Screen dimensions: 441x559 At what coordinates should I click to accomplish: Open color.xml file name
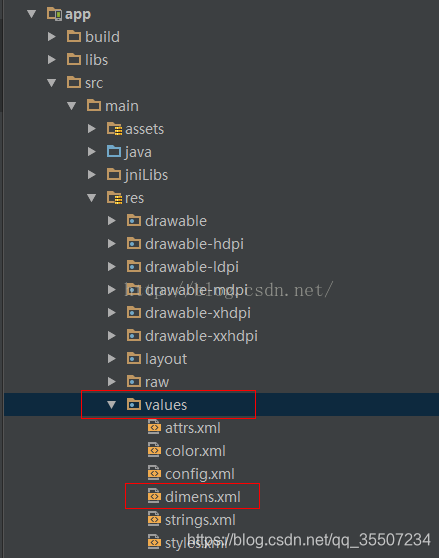pyautogui.click(x=195, y=451)
